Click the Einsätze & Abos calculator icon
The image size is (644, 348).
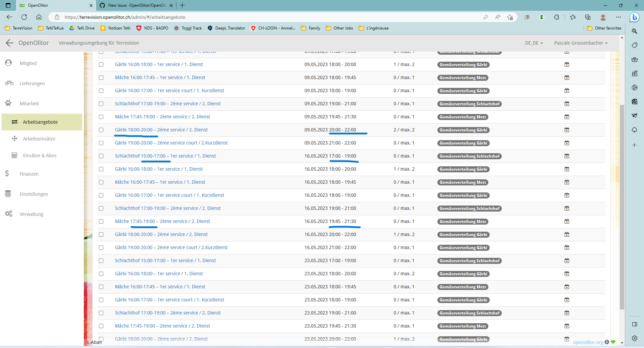(x=14, y=155)
